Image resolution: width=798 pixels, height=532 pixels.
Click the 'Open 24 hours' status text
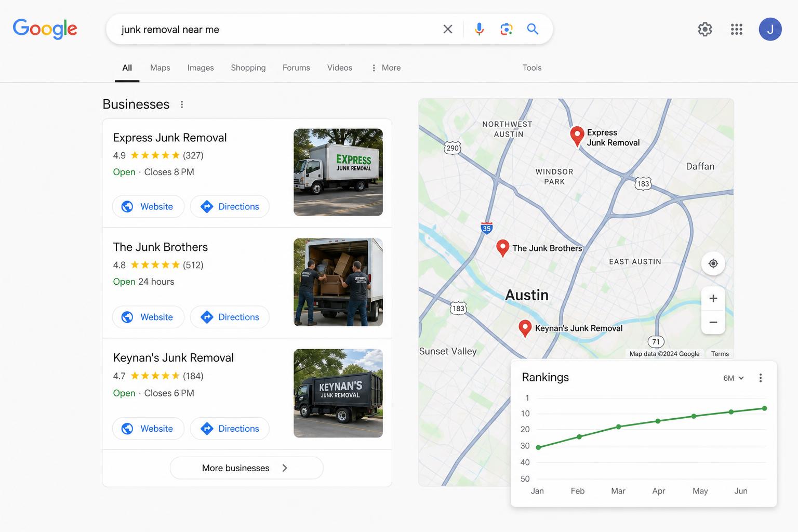coord(143,282)
